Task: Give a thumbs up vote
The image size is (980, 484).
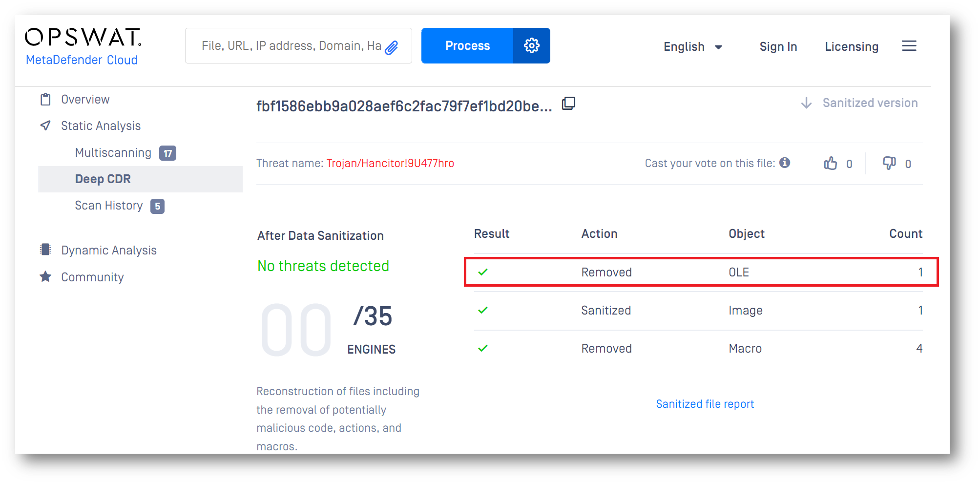Action: 830,163
